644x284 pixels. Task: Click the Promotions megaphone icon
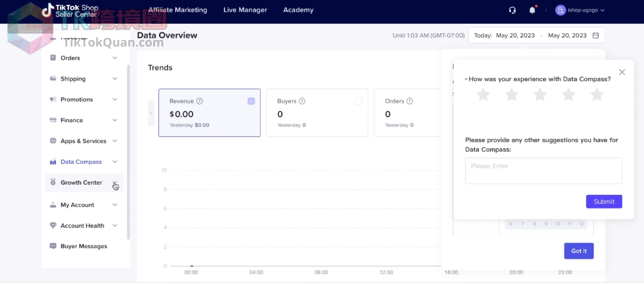click(x=53, y=99)
